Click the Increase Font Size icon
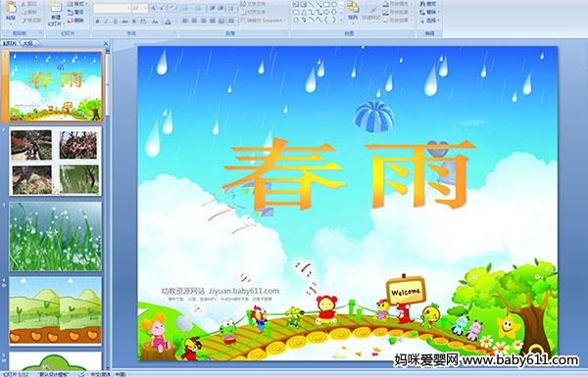The height and width of the screenshot is (377, 588). tap(154, 8)
